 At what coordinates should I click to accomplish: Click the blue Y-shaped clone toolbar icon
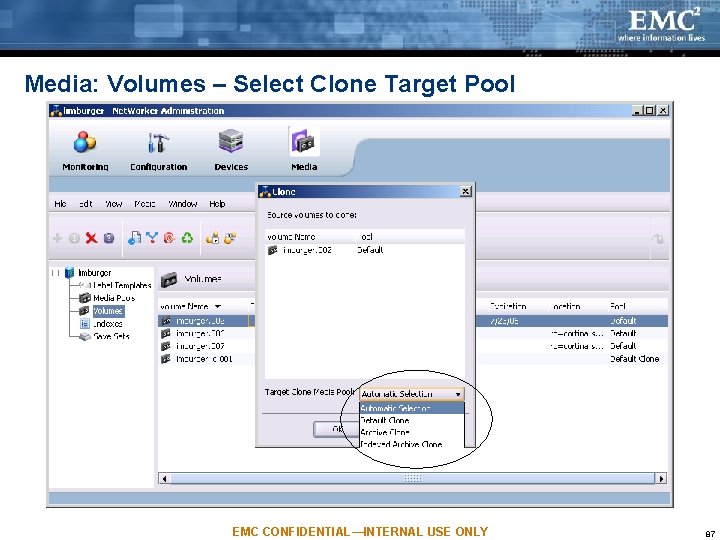click(x=152, y=237)
